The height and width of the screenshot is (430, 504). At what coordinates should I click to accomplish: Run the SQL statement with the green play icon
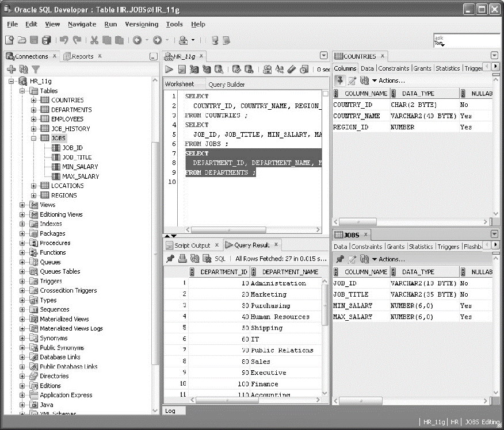pyautogui.click(x=169, y=69)
